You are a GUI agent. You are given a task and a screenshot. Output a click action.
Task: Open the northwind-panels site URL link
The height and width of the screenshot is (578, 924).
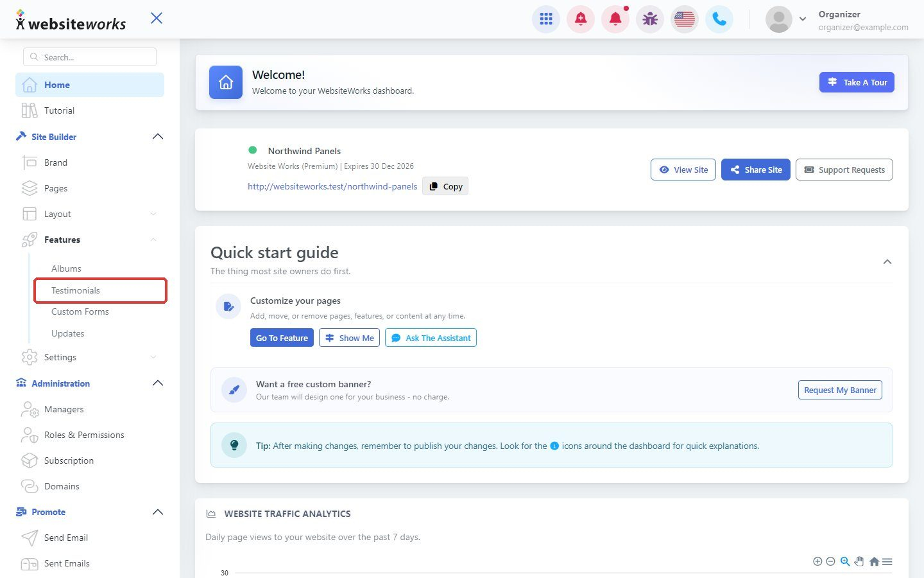tap(332, 186)
